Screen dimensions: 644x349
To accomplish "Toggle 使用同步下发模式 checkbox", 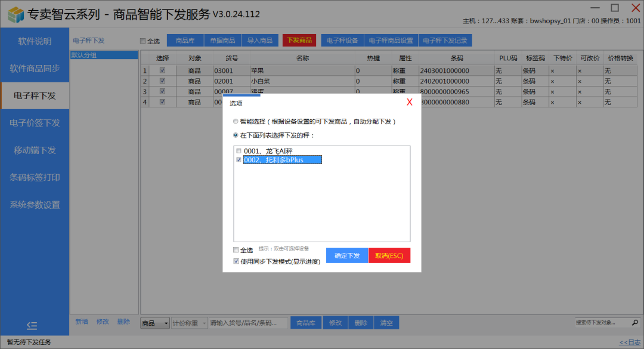I will 236,261.
